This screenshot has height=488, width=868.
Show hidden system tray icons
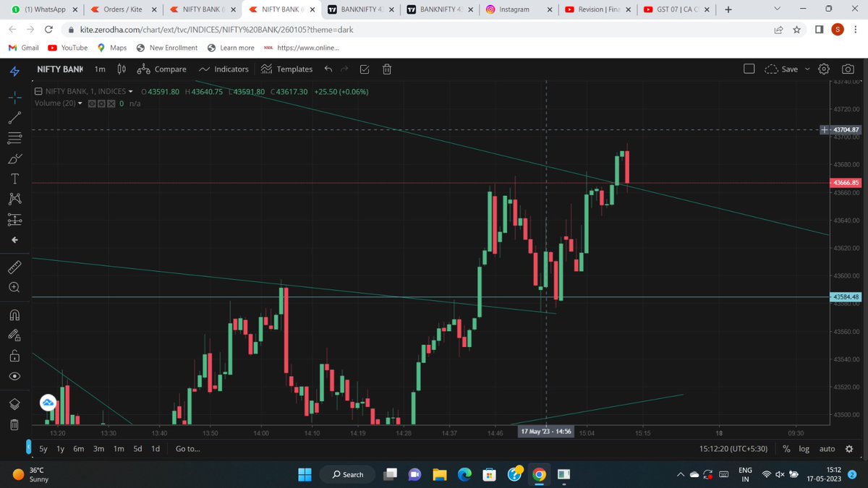682,474
